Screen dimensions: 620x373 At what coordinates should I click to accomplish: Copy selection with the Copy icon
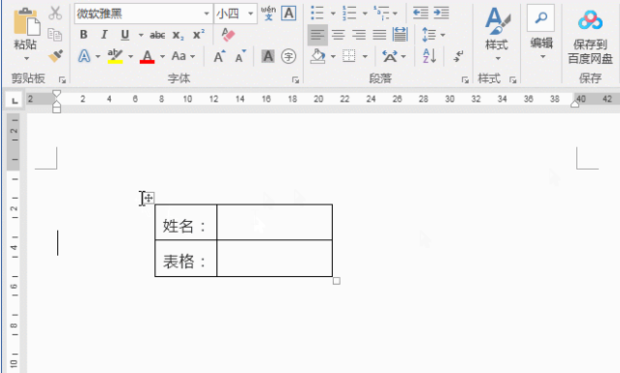55,35
